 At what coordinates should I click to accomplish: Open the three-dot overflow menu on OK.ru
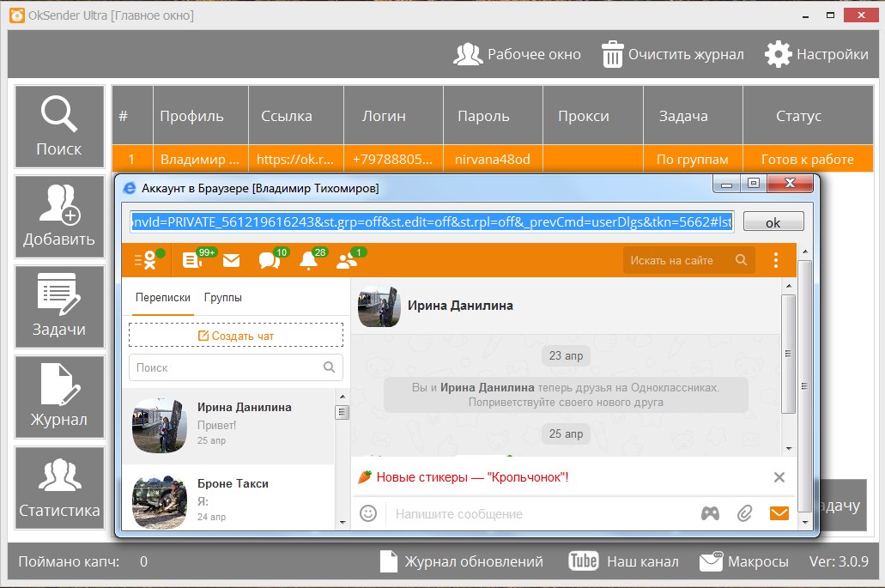776,259
